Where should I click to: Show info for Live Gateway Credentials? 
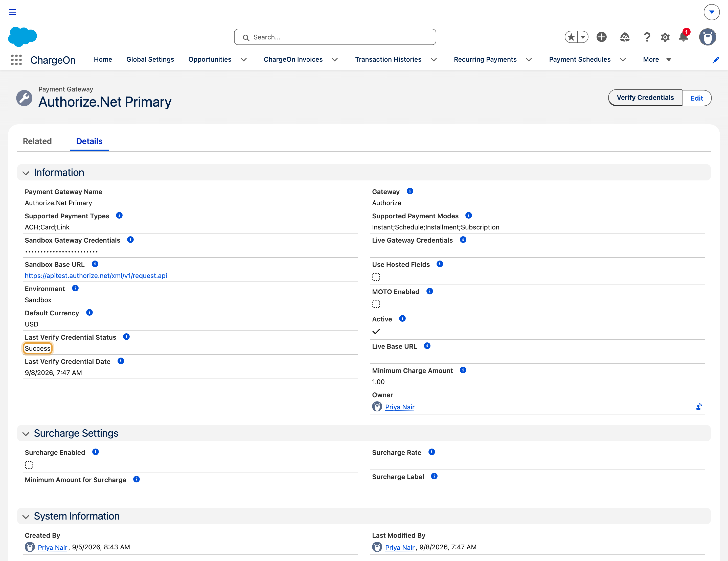(x=463, y=240)
